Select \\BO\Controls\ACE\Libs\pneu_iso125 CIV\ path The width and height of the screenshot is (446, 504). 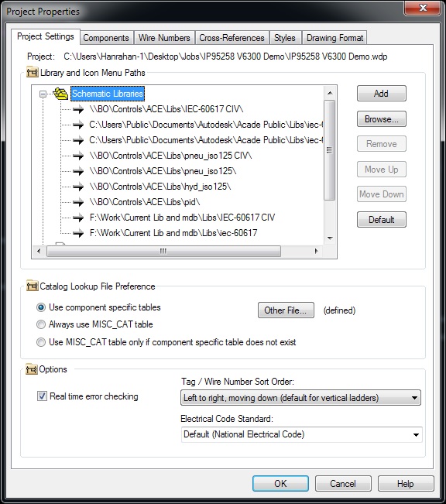coord(170,156)
